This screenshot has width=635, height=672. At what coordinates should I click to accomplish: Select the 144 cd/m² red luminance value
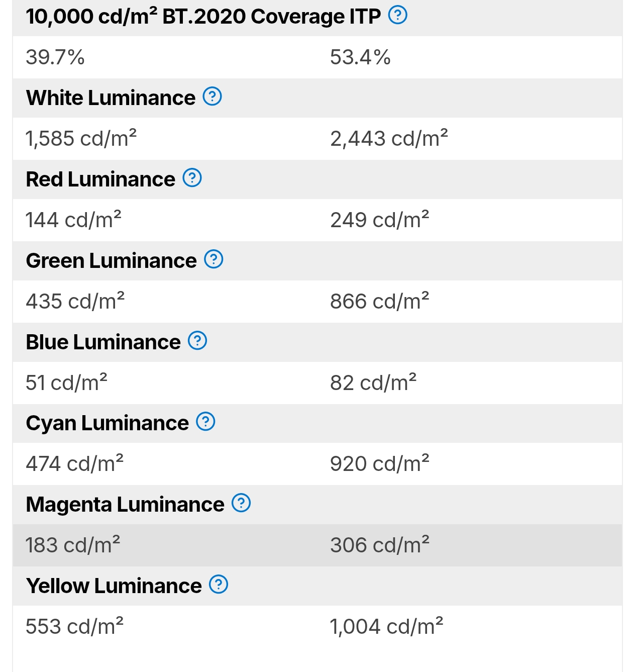tap(73, 220)
